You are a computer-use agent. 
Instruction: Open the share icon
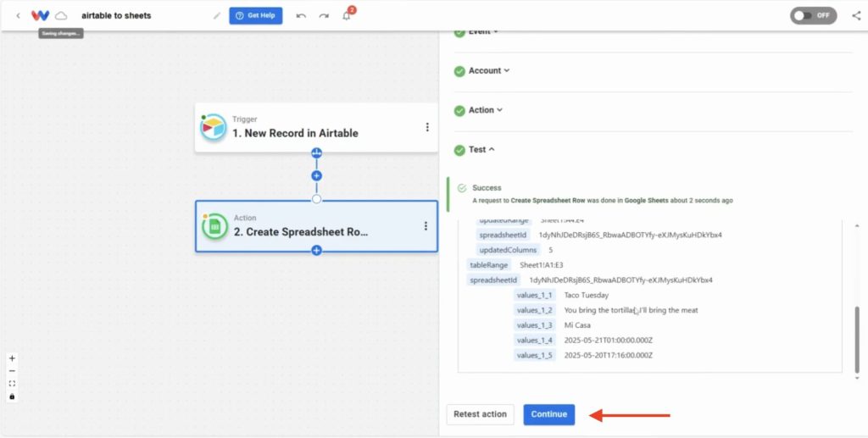(856, 15)
